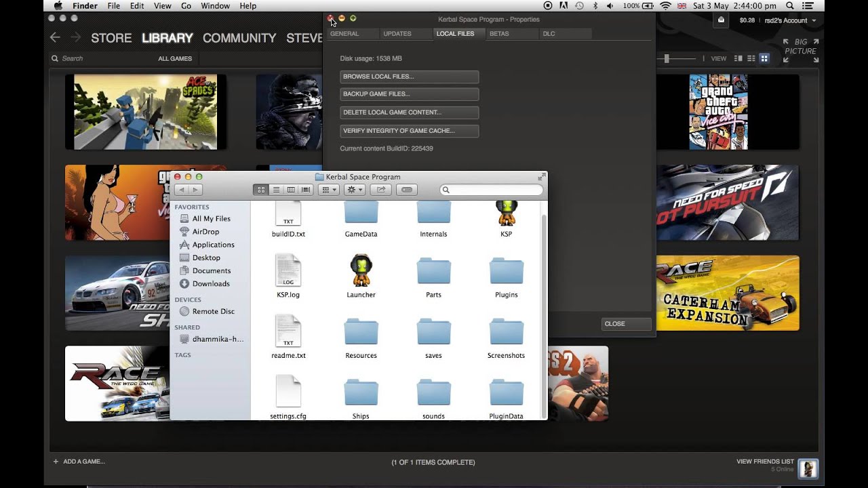Select the buildID.txt file
The width and height of the screenshot is (868, 488).
288,219
